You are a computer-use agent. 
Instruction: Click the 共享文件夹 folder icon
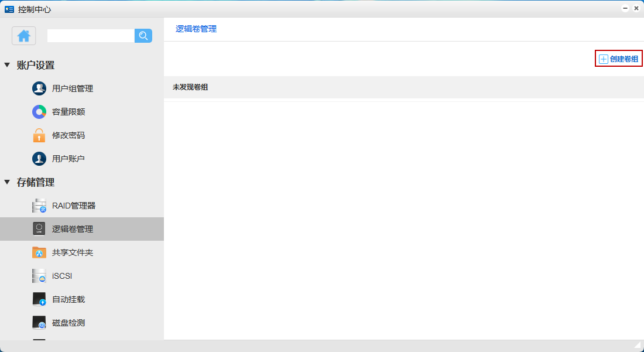coord(39,252)
